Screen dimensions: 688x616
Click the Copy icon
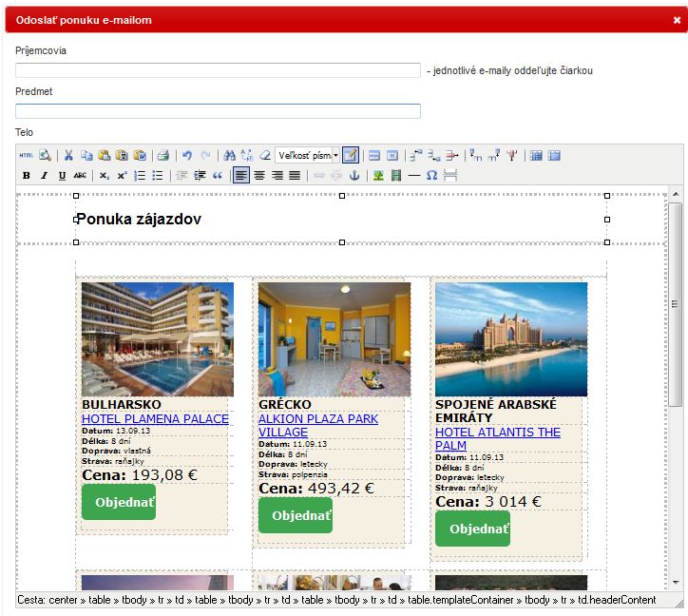click(x=86, y=156)
